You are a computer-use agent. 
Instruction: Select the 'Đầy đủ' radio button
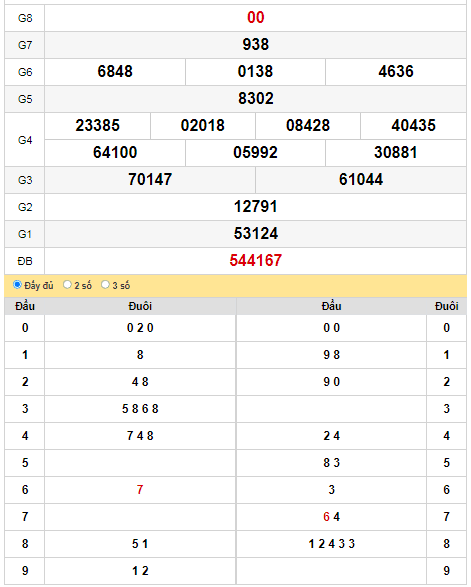(17, 285)
